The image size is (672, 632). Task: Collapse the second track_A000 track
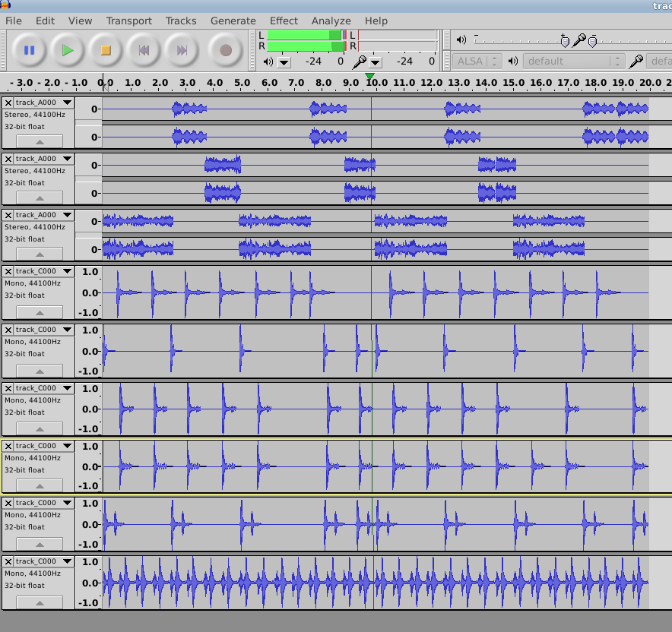(40, 197)
